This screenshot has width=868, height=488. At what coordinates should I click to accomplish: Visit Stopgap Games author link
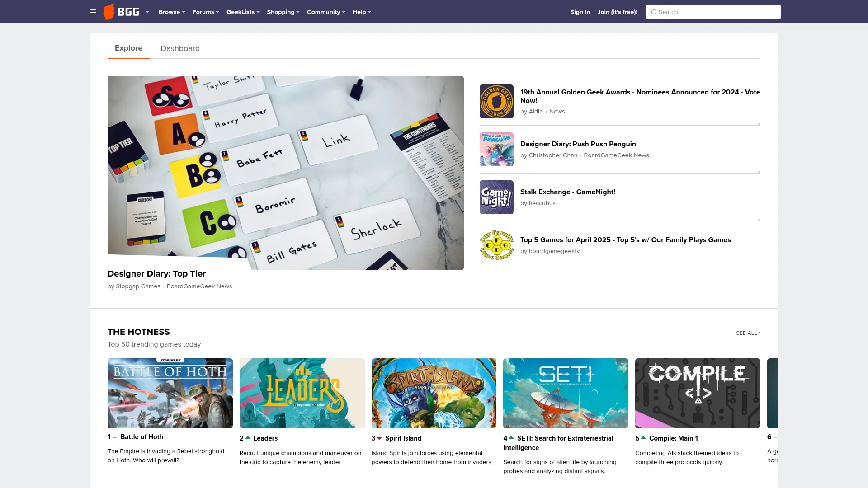coord(138,286)
